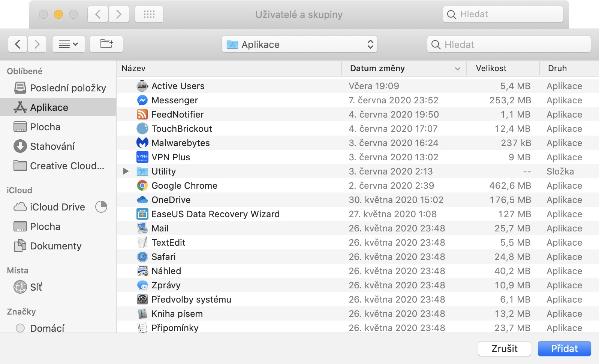Click the Přidat button
Screen dimensions: 599x364
564,349
